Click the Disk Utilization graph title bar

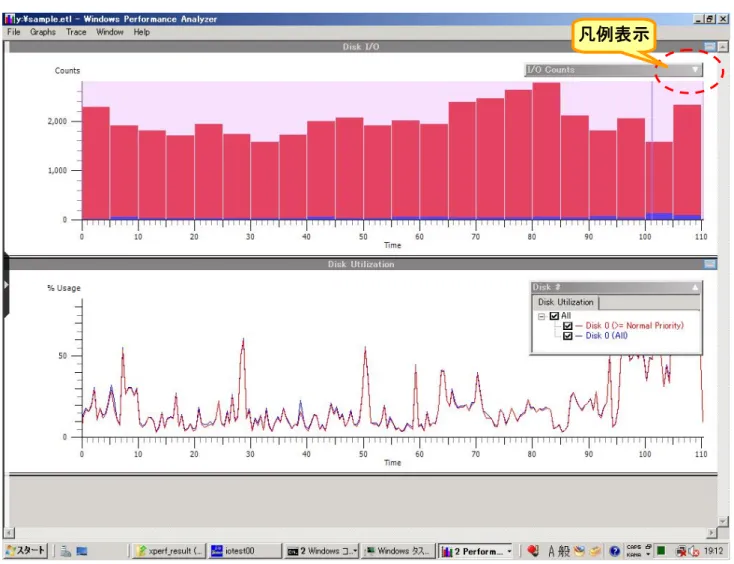pyautogui.click(x=360, y=264)
